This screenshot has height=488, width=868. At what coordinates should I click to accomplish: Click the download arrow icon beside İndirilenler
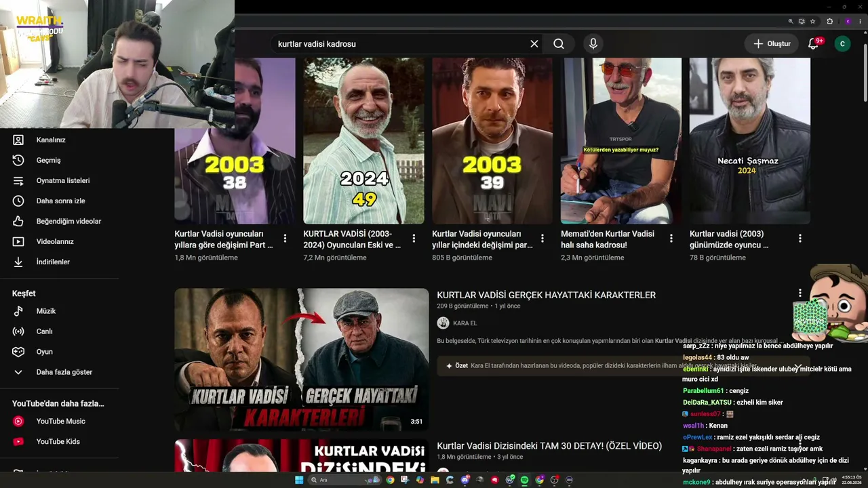click(18, 262)
